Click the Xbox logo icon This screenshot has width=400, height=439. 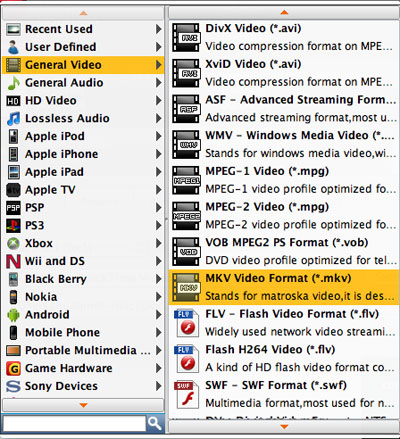click(x=13, y=243)
